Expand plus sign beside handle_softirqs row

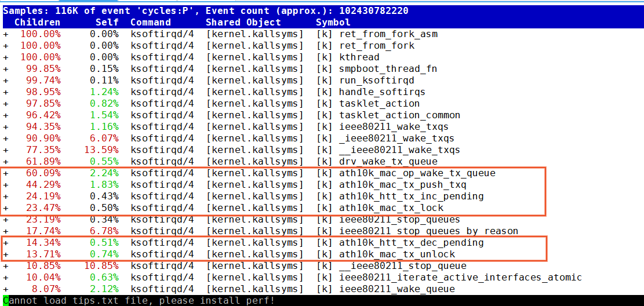pos(6,92)
